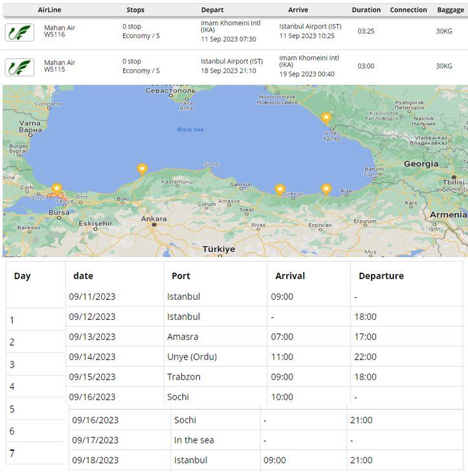The width and height of the screenshot is (468, 476).
Task: Select the Connection column header
Action: coord(408,10)
